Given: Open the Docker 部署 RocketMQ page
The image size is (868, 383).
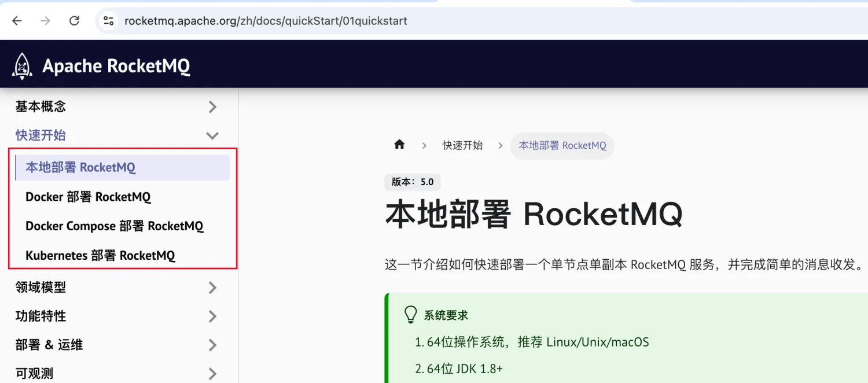Looking at the screenshot, I should tap(88, 197).
